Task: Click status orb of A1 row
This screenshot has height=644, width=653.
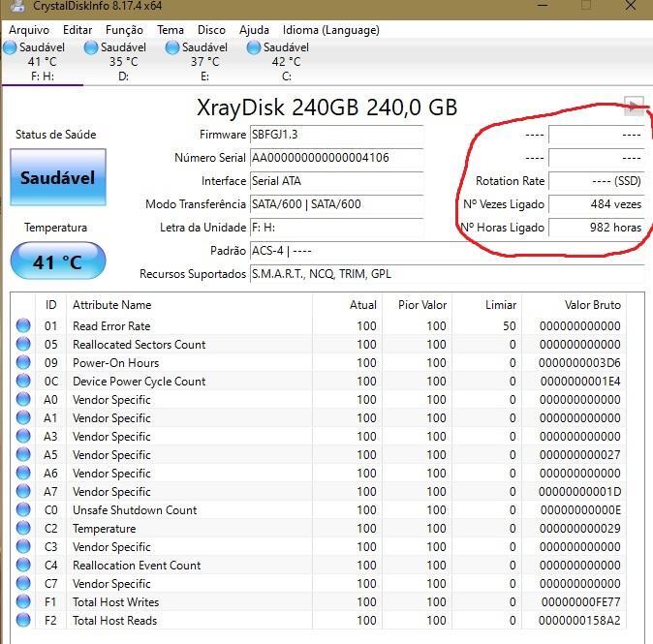Action: pyautogui.click(x=23, y=417)
